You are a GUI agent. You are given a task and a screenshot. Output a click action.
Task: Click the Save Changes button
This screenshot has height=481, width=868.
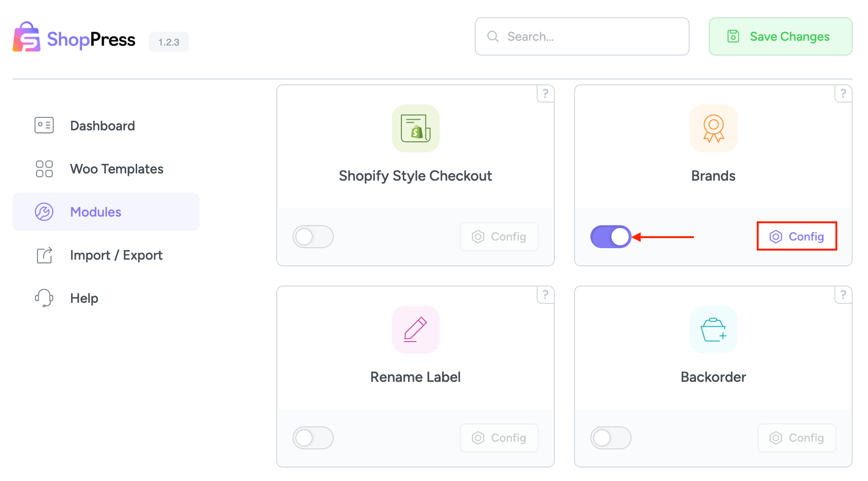pos(780,36)
